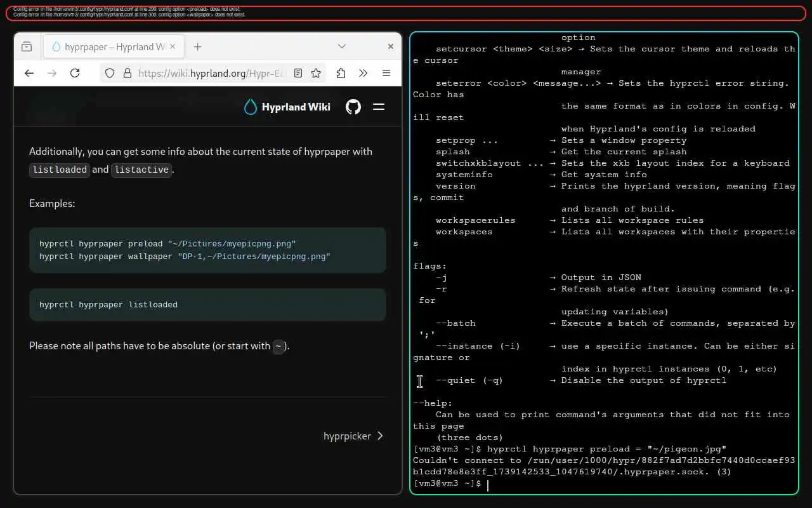Focus the wiki.hyprland.org address bar

212,73
